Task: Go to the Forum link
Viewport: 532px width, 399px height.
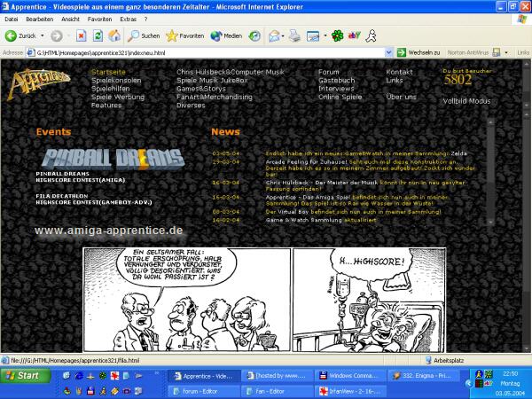Action: click(328, 72)
